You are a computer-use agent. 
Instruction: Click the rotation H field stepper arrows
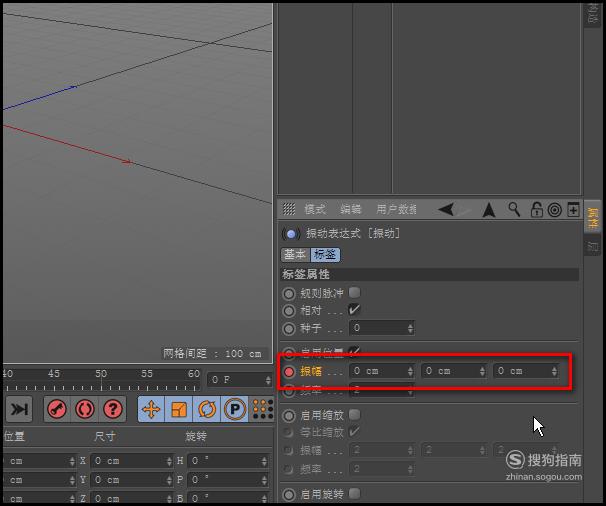pos(264,461)
